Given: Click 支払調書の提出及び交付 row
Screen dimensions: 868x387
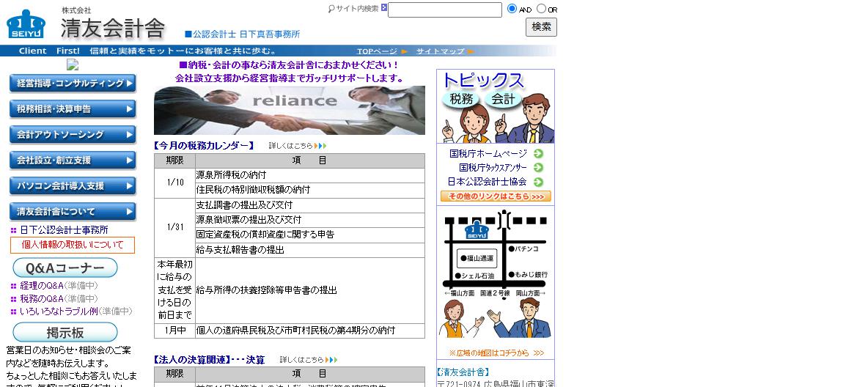Looking at the screenshot, I should [310, 204].
